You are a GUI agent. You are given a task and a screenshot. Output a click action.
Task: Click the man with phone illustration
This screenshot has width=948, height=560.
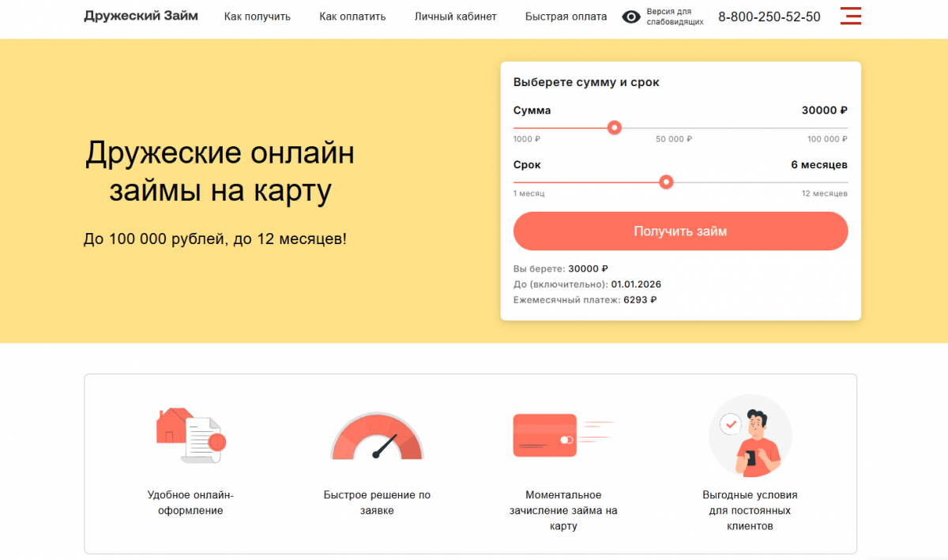pyautogui.click(x=750, y=436)
